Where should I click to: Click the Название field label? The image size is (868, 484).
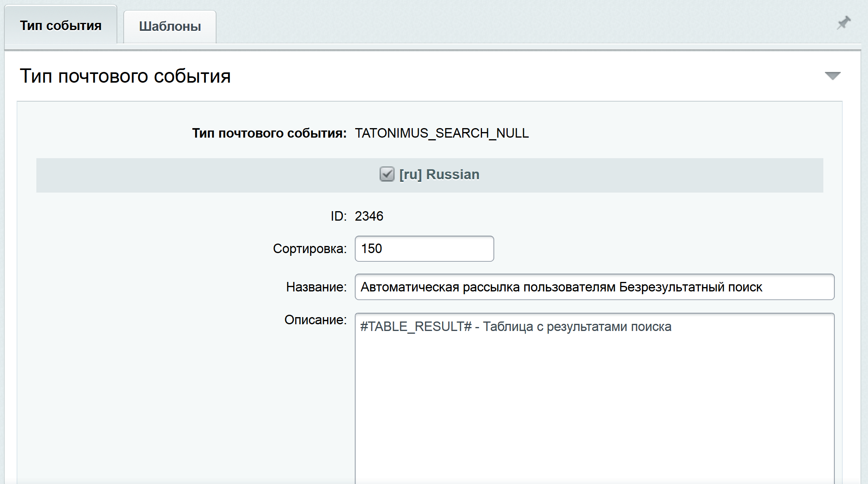316,287
